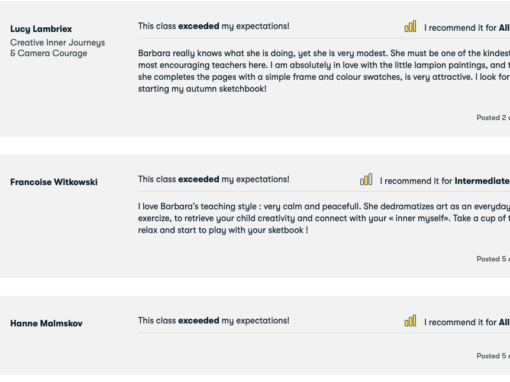Click "I recommend it for Intermediate" label

445,181
